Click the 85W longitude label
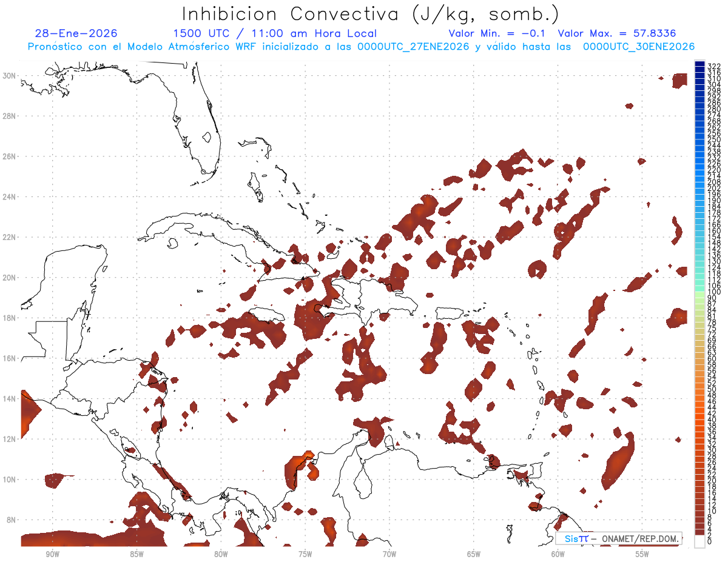 pos(136,554)
